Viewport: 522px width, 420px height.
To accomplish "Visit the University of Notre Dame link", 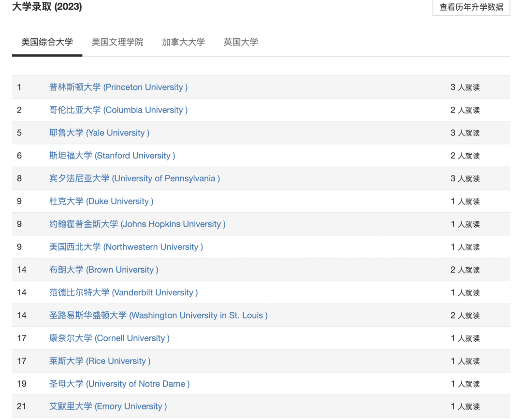I will pos(119,384).
